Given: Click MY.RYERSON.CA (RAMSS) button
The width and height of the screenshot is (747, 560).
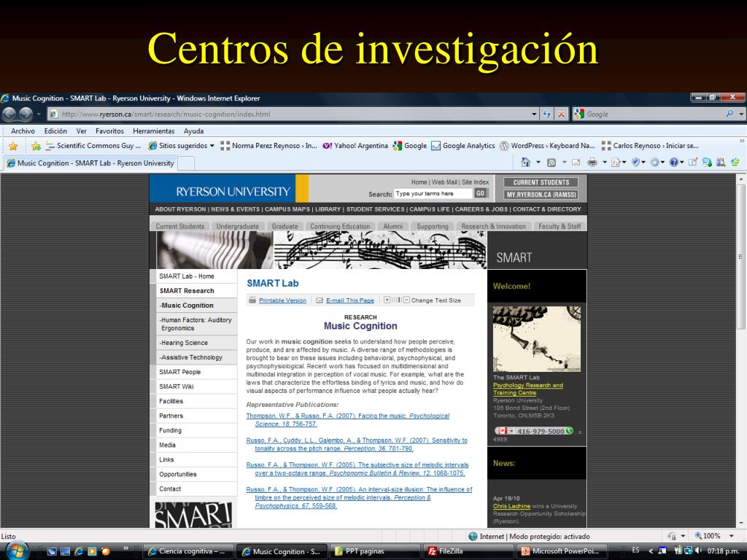Looking at the screenshot, I should 541,195.
